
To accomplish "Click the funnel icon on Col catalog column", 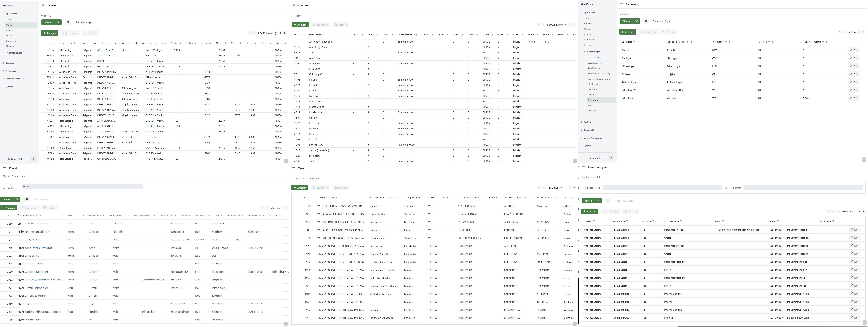I will [634, 42].
